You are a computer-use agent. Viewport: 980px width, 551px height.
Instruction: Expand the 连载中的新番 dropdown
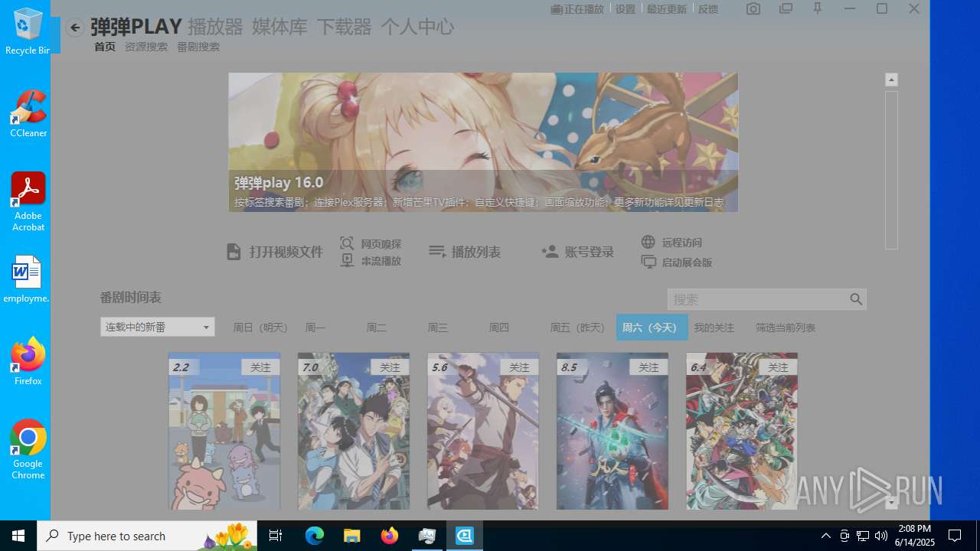tap(158, 327)
